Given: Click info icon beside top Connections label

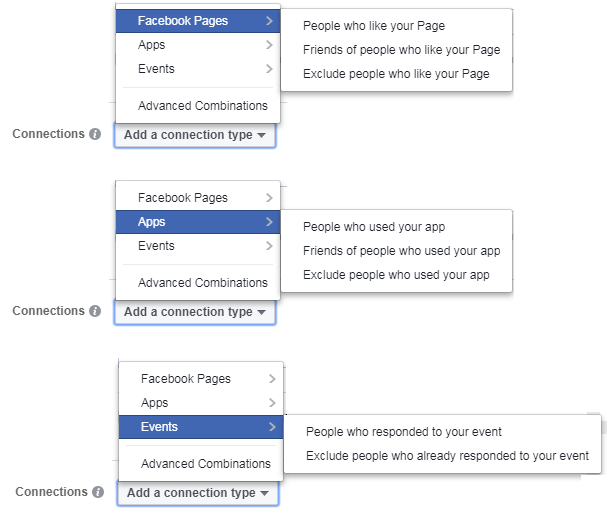Looking at the screenshot, I should coord(95,134).
